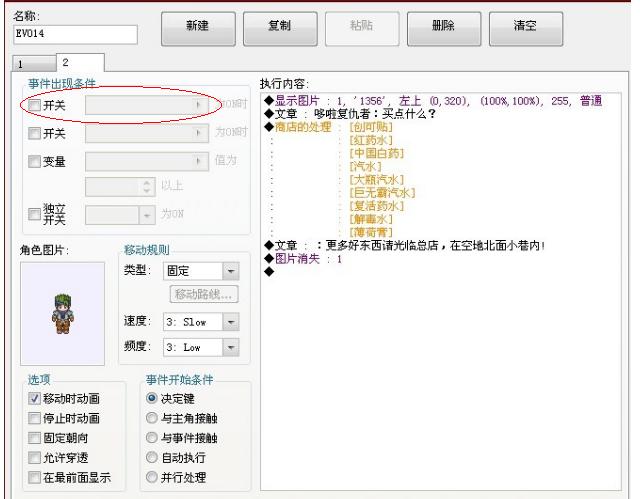Select the shop item [复活药水] line

[376, 206]
